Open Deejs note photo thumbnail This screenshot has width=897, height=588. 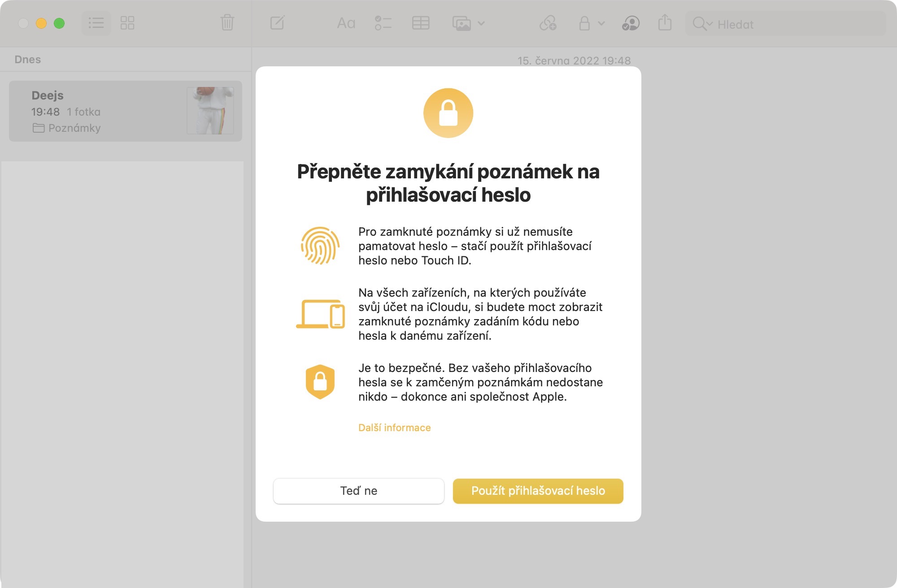click(210, 111)
